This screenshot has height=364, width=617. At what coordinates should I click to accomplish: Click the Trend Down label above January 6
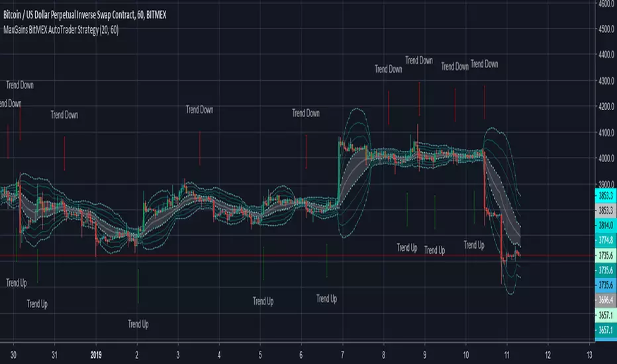tap(306, 113)
